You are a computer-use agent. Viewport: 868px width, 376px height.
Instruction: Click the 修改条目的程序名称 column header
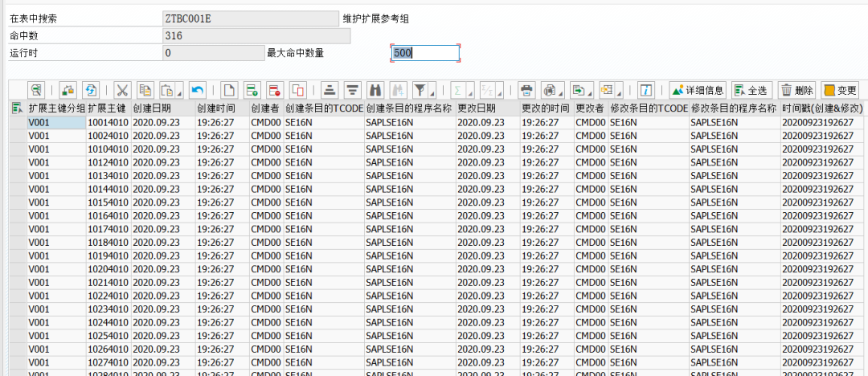tap(735, 108)
